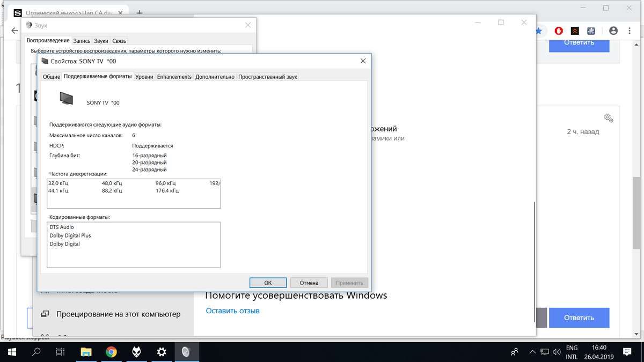Screen dimensions: 644x362
Task: Open the Пространственный звук tab
Action: [x=267, y=77]
